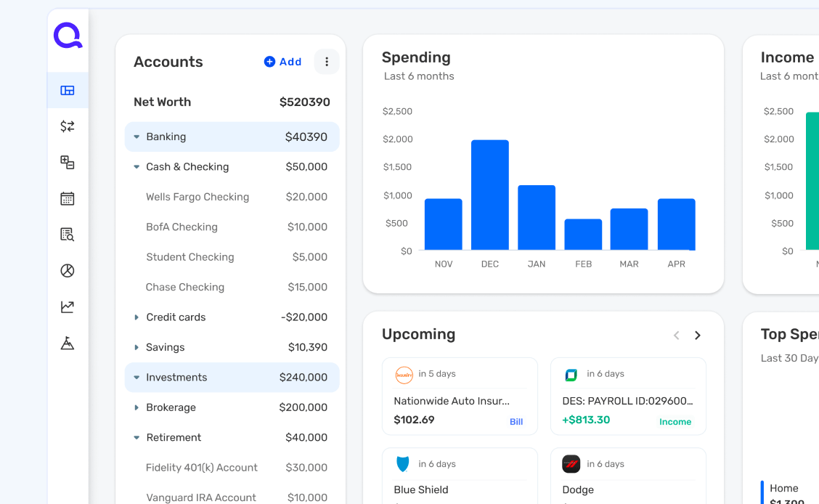
Task: Click the Add button in Accounts panel
Action: click(x=282, y=62)
